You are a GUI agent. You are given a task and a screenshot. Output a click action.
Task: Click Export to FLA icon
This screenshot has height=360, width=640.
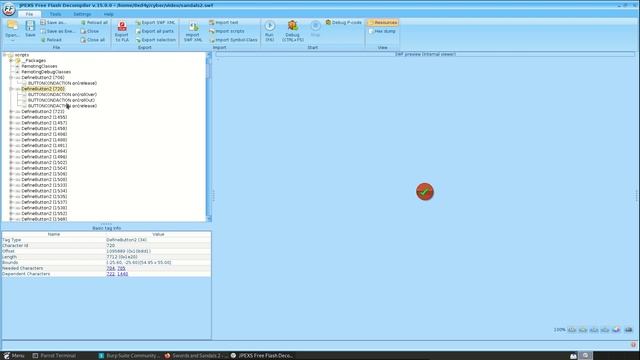[122, 26]
